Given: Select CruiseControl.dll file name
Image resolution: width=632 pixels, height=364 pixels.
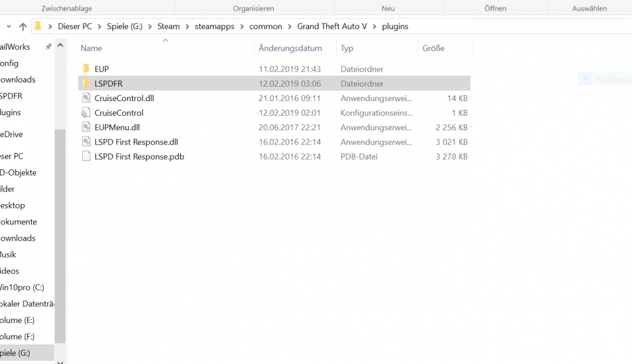Looking at the screenshot, I should [124, 98].
